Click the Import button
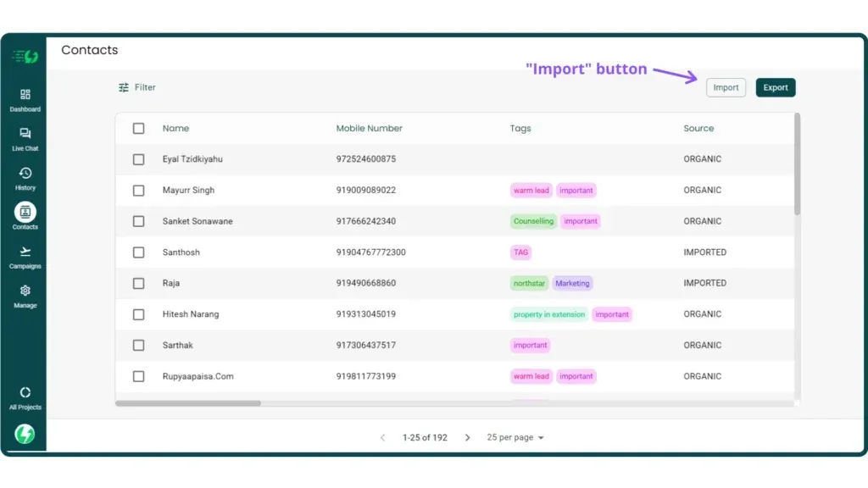Image resolution: width=868 pixels, height=488 pixels. point(726,87)
